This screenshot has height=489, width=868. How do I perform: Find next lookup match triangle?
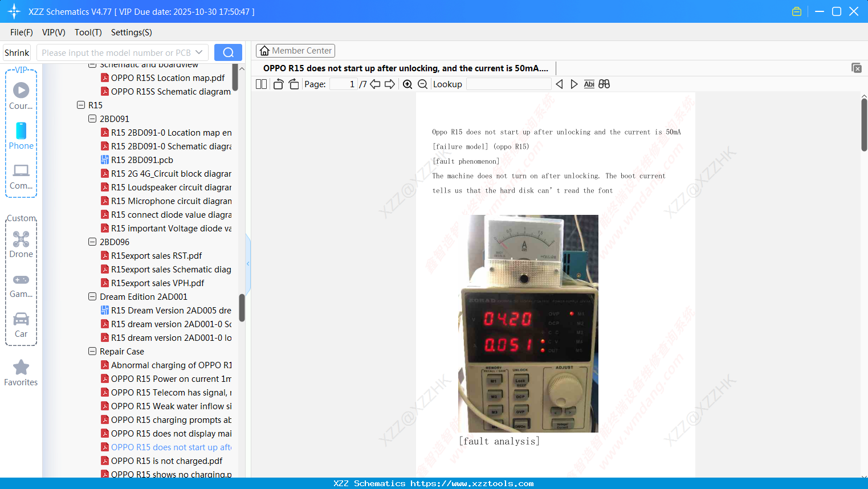point(574,84)
